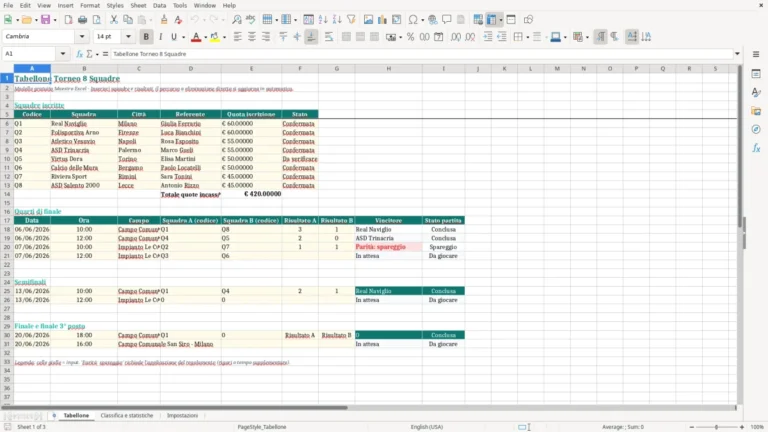The width and height of the screenshot is (768, 432).
Task: Toggle Center Horizontally alignment button
Action: (x=252, y=37)
